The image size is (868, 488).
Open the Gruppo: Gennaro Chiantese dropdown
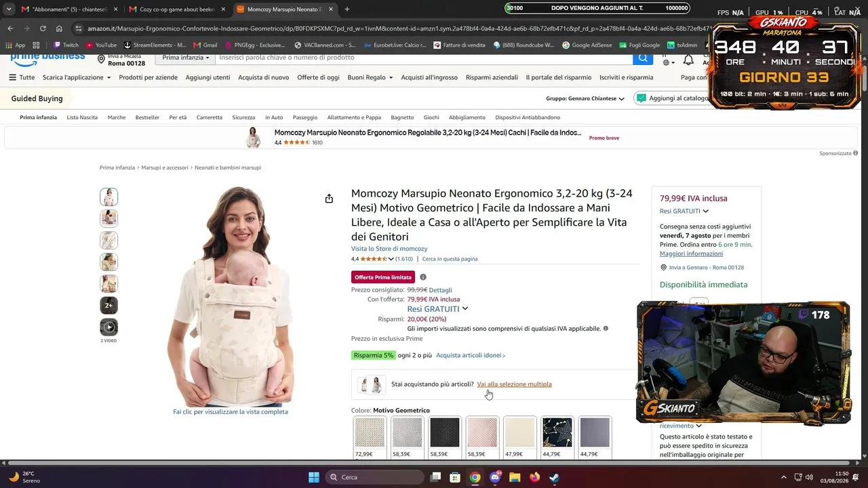click(x=585, y=98)
